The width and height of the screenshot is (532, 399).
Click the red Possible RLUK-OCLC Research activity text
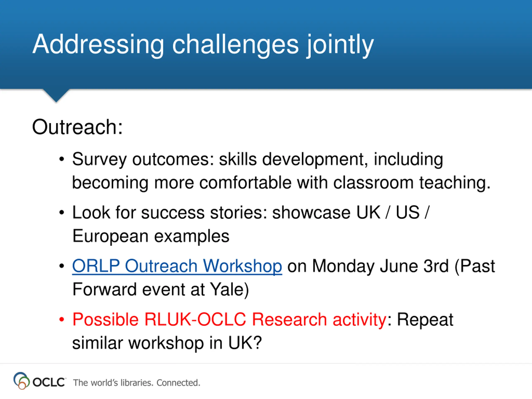(229, 320)
